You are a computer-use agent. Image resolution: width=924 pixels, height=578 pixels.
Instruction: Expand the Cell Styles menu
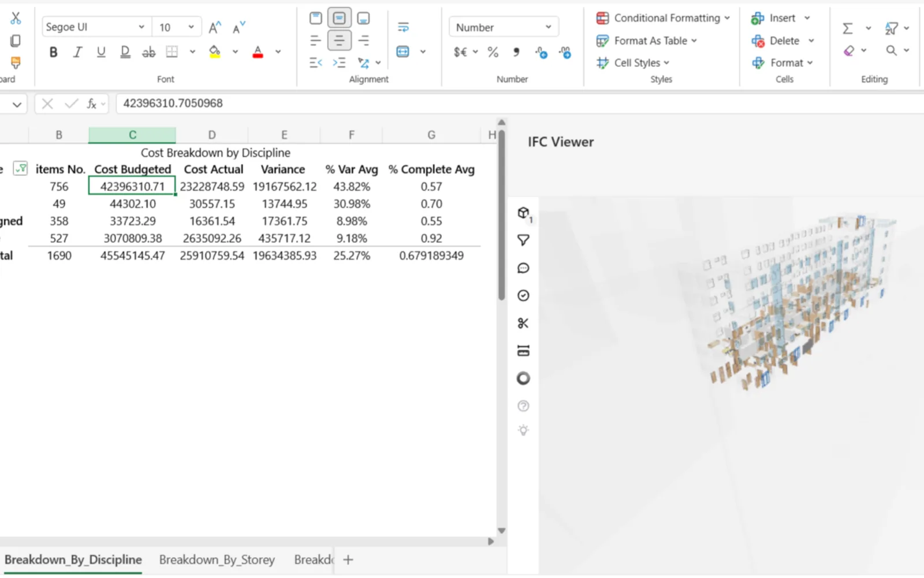tap(633, 62)
